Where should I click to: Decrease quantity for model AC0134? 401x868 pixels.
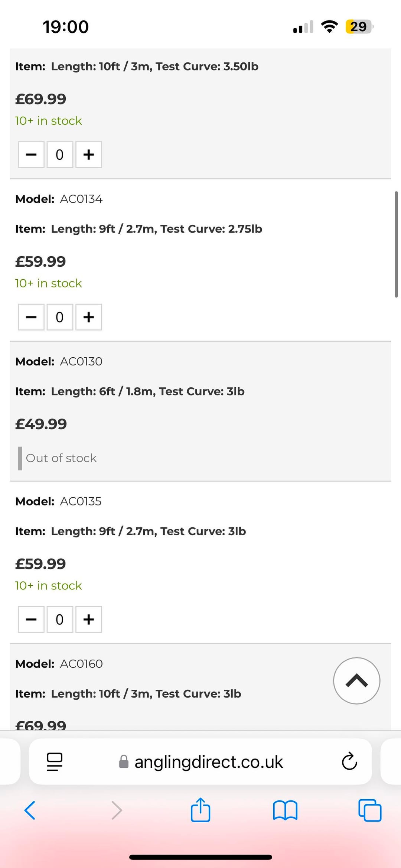pyautogui.click(x=31, y=317)
